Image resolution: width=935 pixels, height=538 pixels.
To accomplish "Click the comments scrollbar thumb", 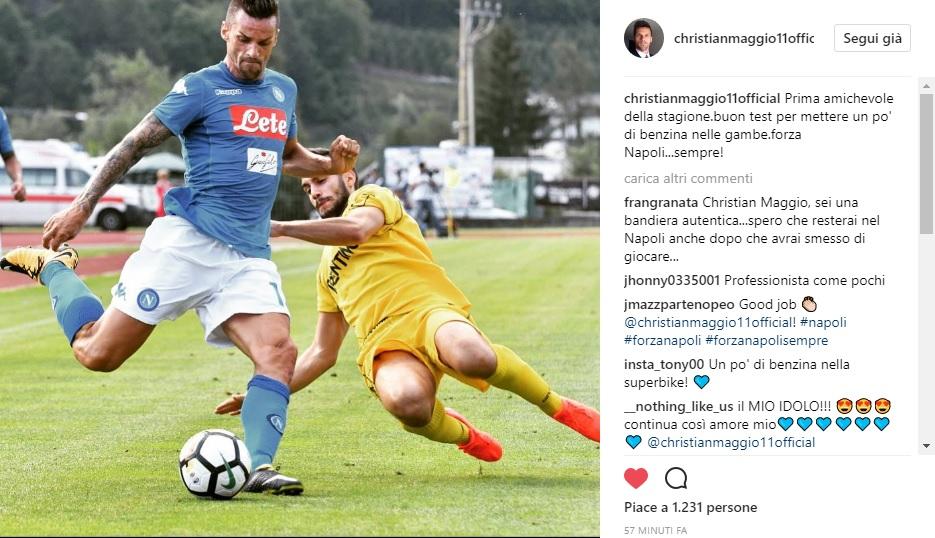I will (927, 163).
